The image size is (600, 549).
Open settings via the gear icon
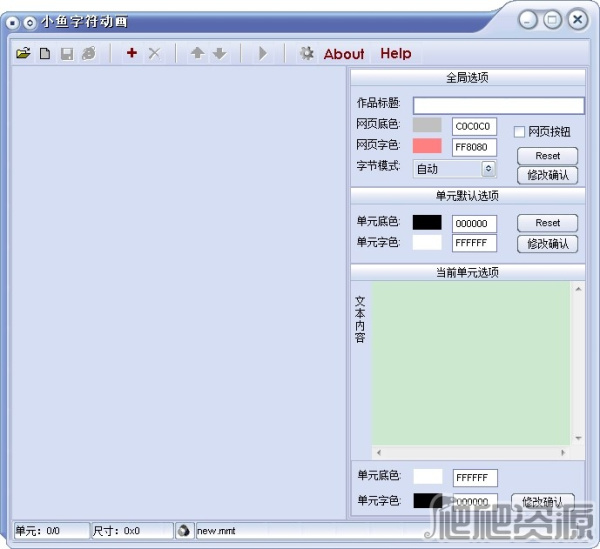(x=307, y=53)
